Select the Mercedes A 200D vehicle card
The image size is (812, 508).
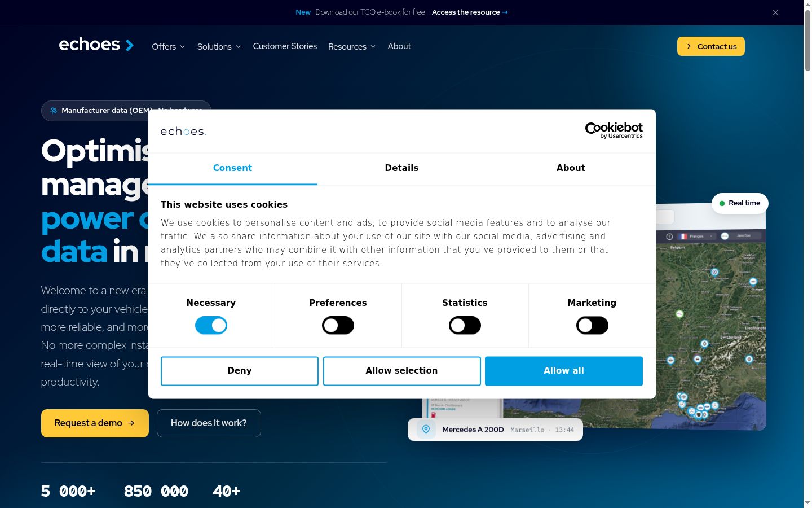495,430
